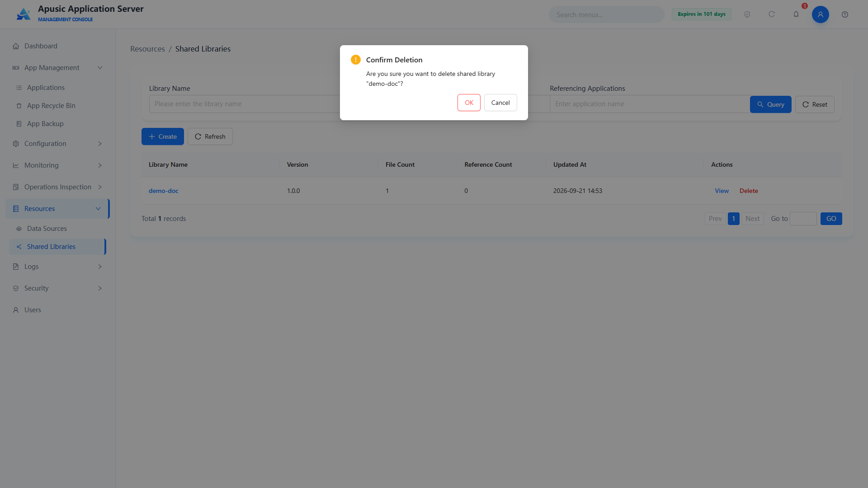Click the Users person icon in sidebar
868x488 pixels.
[16, 310]
